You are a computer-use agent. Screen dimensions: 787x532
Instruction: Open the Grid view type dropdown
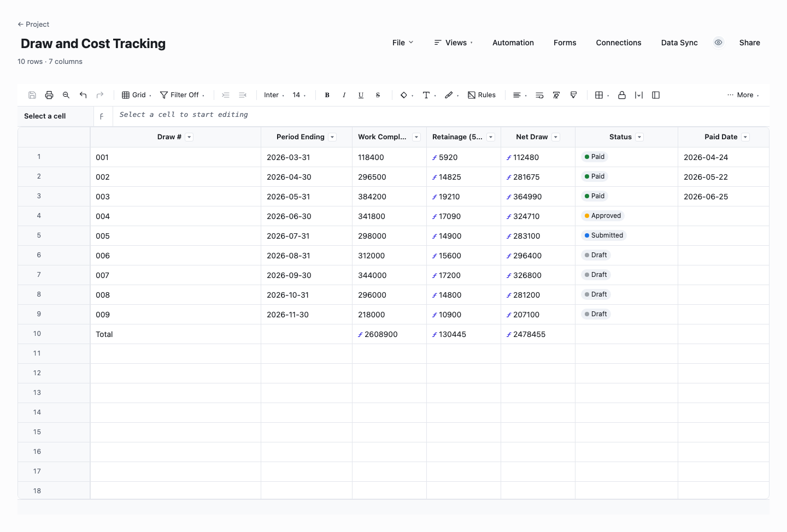137,95
